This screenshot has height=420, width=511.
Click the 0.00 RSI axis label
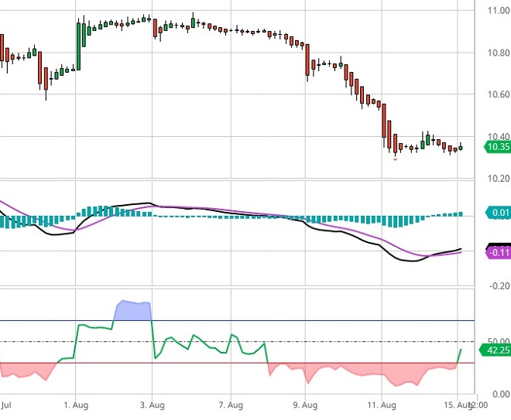(x=501, y=394)
